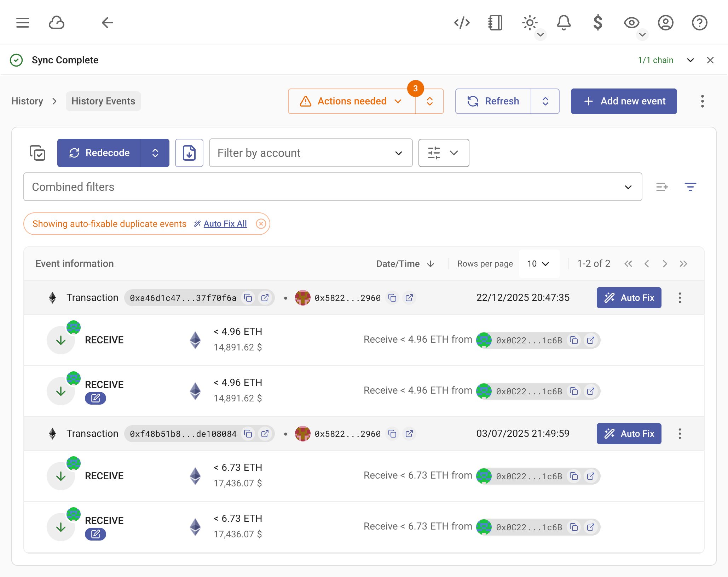
Task: Toggle the theme with the sun icon
Action: [530, 23]
